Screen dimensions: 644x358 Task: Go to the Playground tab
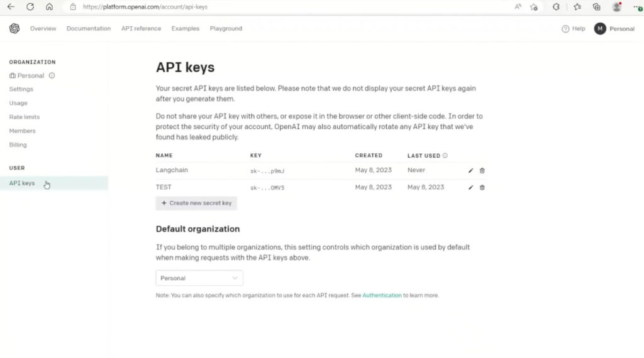click(x=226, y=29)
